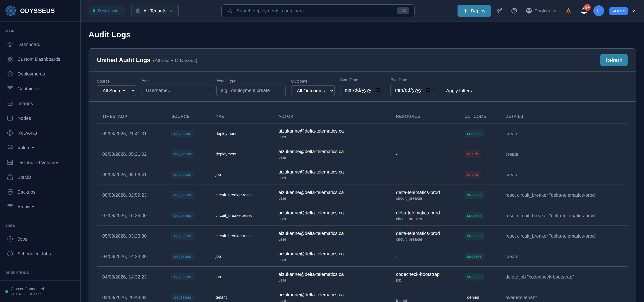Viewport: 644px width, 302px height.
Task: Click the Distributed Volumes icon
Action: (10, 162)
